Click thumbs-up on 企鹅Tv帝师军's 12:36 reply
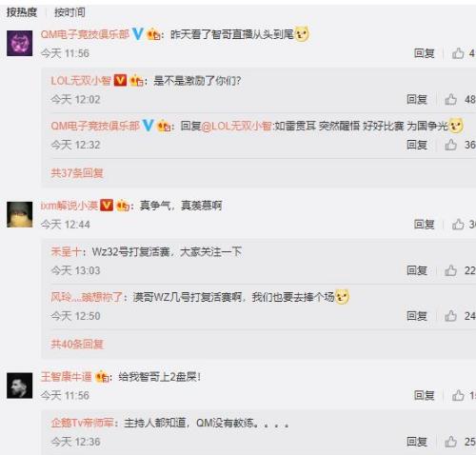The width and height of the screenshot is (476, 455). 450,442
